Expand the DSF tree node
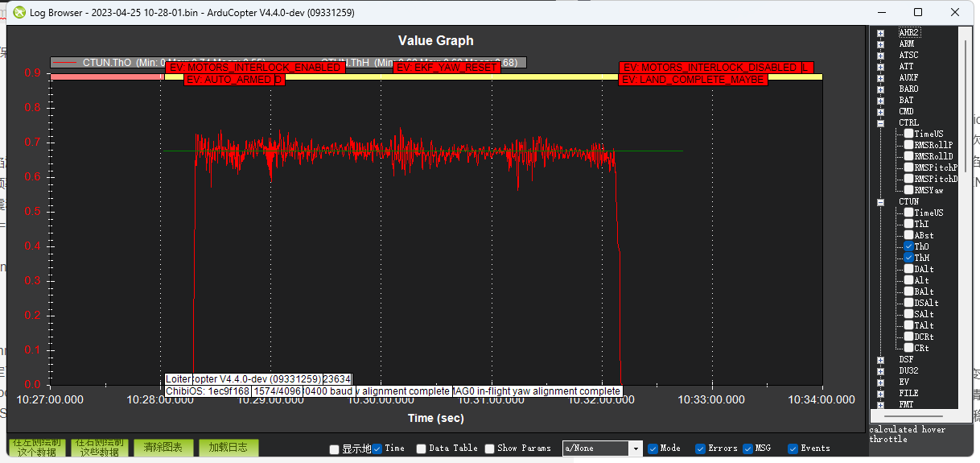 coord(881,360)
